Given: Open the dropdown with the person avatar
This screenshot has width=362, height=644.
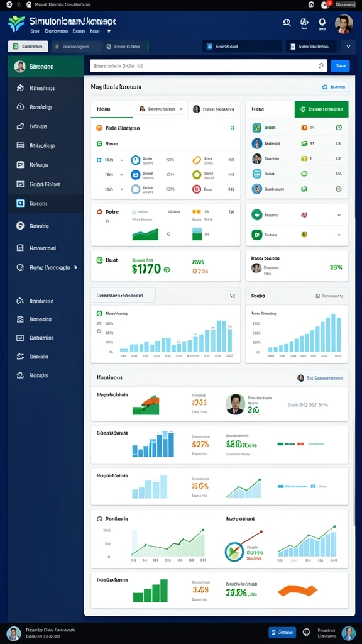Looking at the screenshot, I should pos(161,109).
